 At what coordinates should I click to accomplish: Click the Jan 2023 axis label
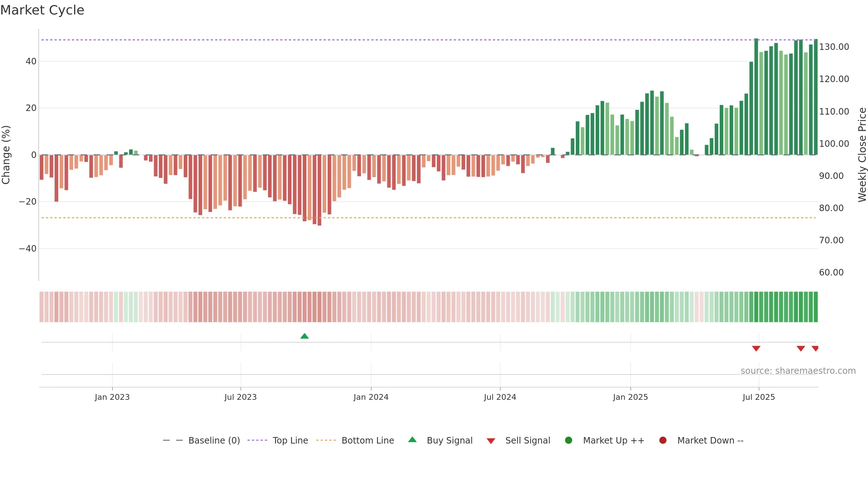pos(112,397)
